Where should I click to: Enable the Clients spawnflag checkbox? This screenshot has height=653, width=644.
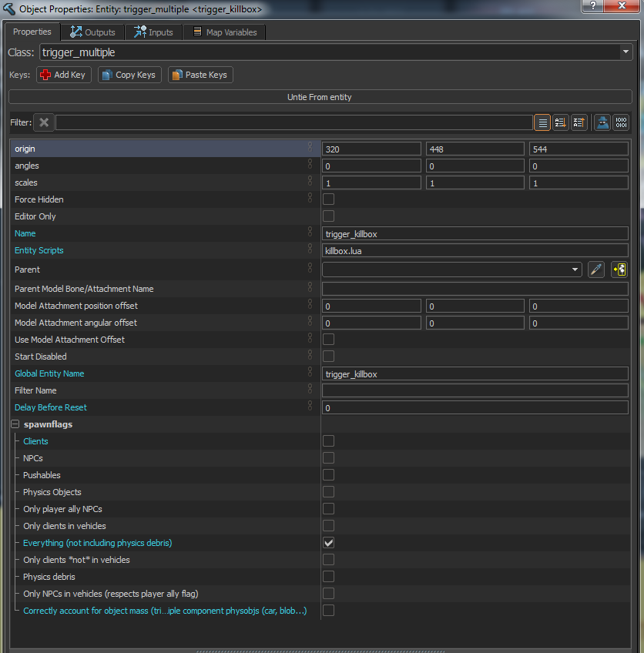[x=329, y=441]
